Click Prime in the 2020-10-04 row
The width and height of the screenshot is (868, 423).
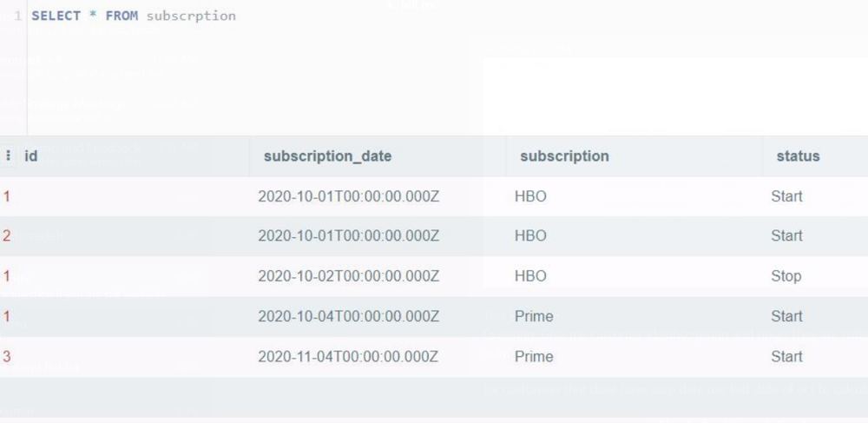pyautogui.click(x=533, y=316)
